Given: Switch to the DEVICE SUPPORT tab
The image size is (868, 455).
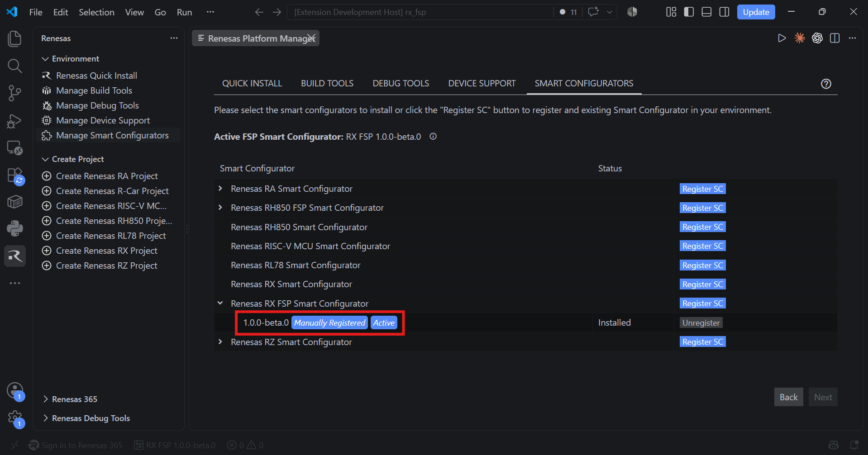Looking at the screenshot, I should point(482,84).
